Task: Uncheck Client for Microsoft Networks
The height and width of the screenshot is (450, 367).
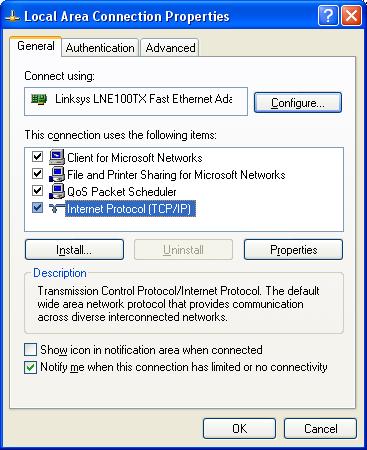Action: click(37, 157)
